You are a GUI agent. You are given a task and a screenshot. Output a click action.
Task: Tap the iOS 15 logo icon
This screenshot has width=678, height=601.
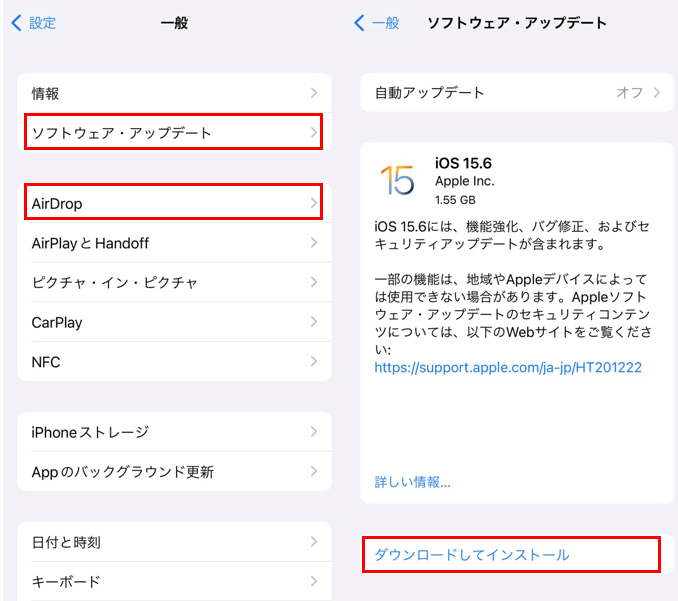tap(397, 180)
